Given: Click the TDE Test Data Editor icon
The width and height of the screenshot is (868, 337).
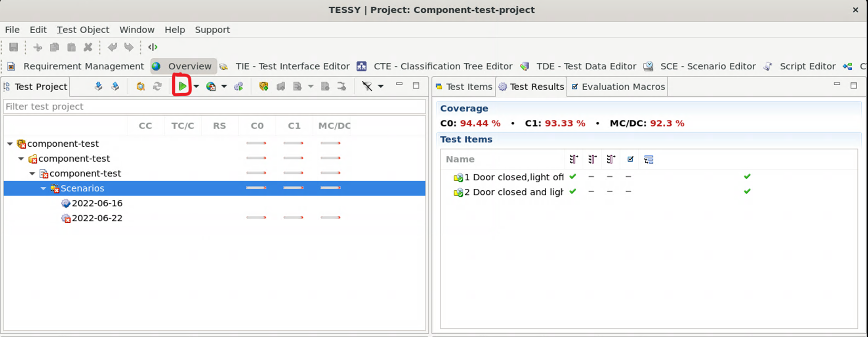Looking at the screenshot, I should tap(525, 66).
